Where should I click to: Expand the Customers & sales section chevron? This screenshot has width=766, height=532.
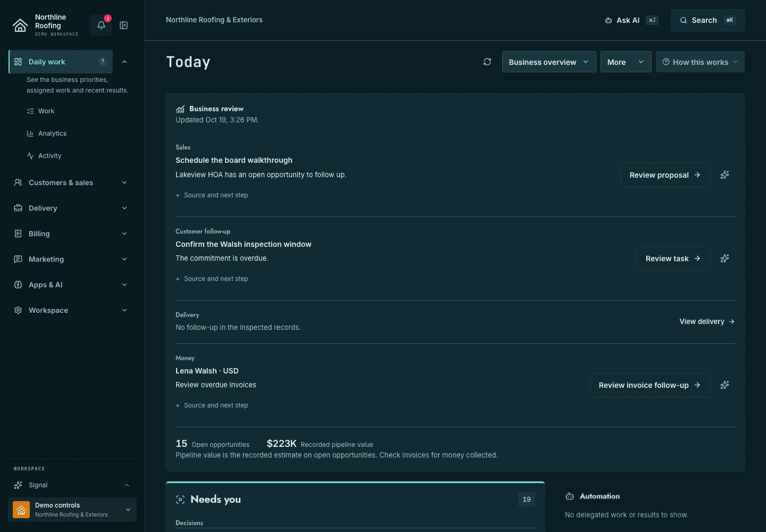point(124,182)
